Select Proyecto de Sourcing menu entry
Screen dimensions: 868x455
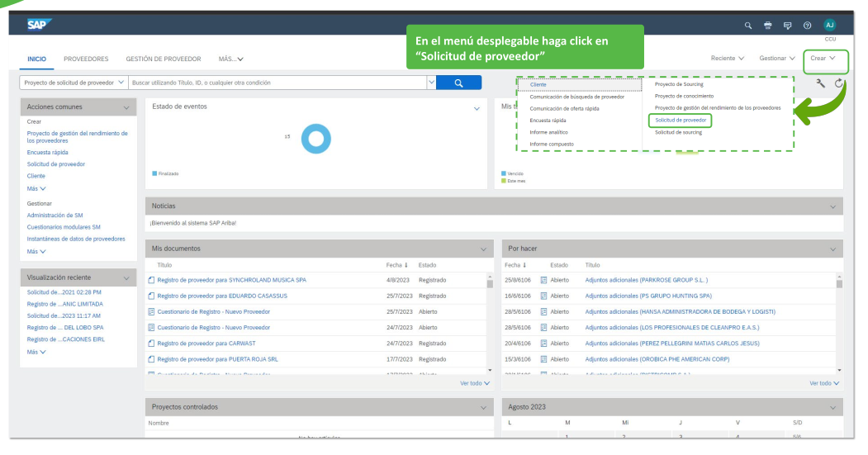coord(679,84)
